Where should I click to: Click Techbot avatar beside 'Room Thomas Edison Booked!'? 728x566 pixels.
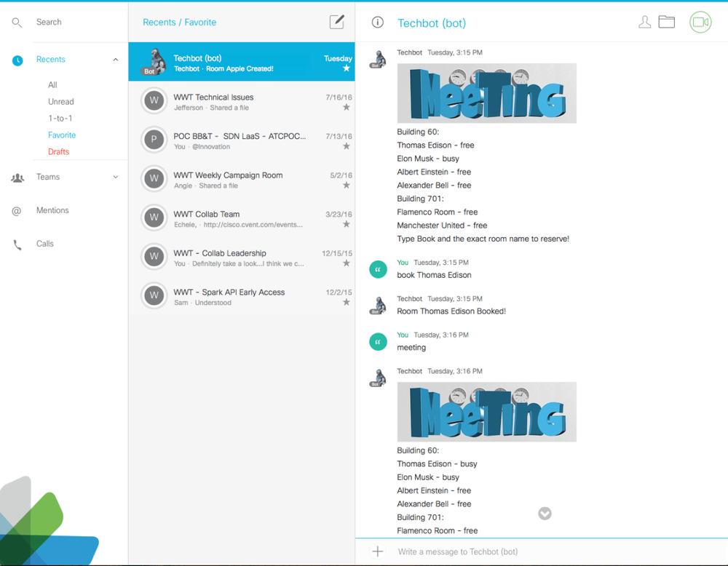pos(378,306)
